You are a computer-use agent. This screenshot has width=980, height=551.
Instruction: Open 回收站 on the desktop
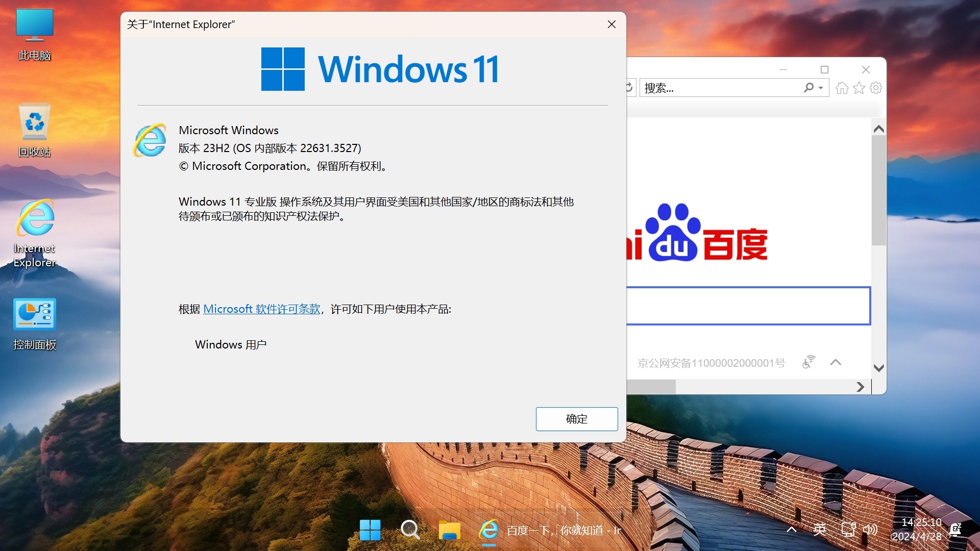click(x=34, y=122)
